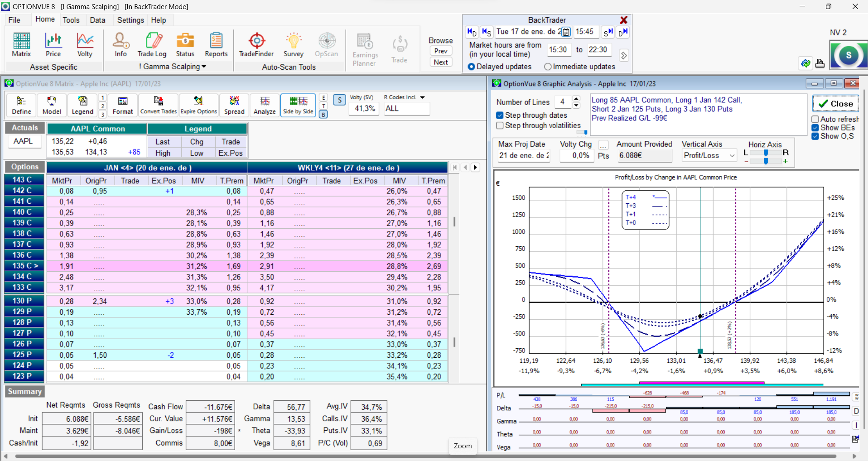Open the Help menu

[159, 20]
